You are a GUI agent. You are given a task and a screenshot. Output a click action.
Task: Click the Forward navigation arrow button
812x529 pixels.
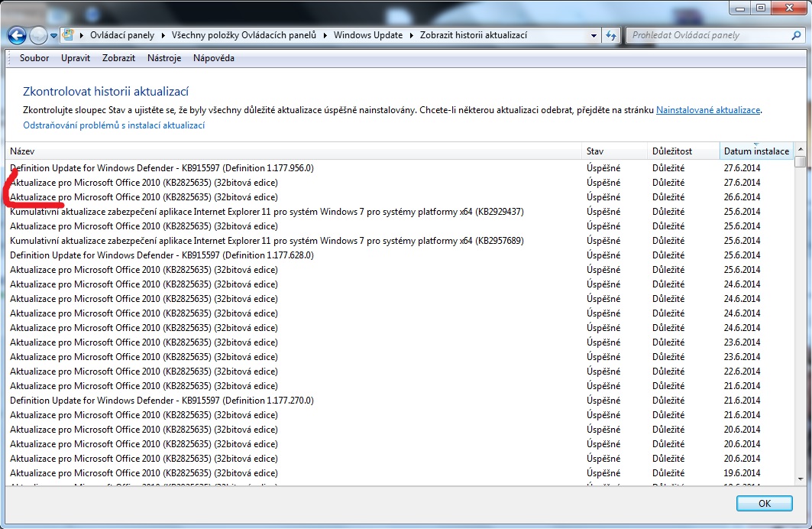coord(38,35)
